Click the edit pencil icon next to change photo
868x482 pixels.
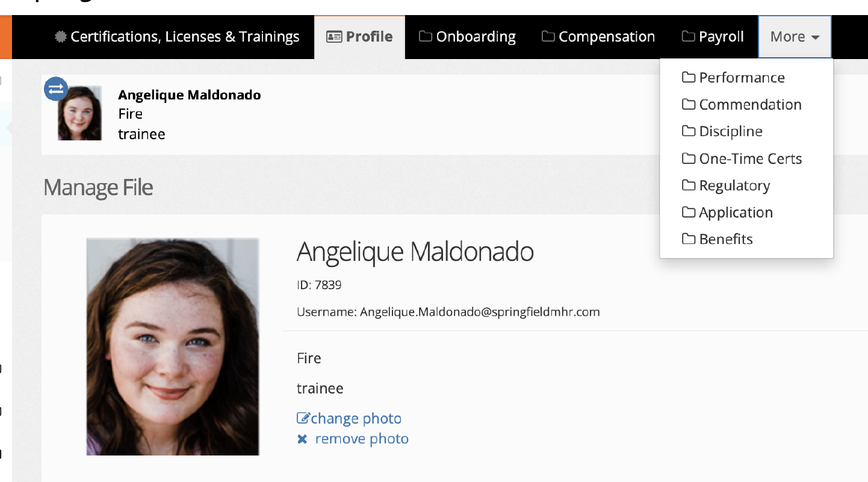(303, 418)
